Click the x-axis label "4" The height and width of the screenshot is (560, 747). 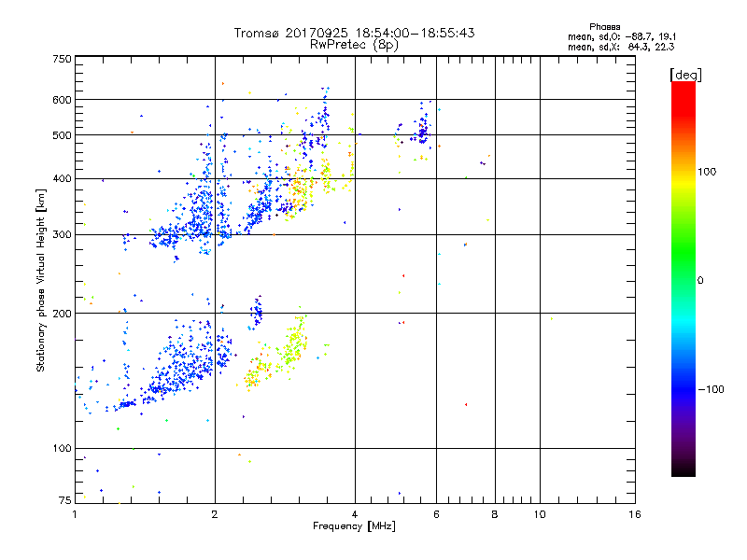355,514
